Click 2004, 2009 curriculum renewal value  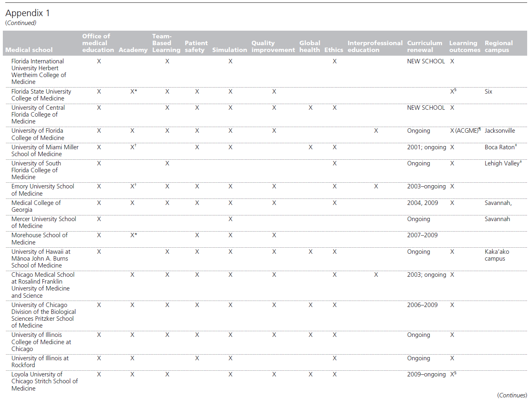click(422, 203)
